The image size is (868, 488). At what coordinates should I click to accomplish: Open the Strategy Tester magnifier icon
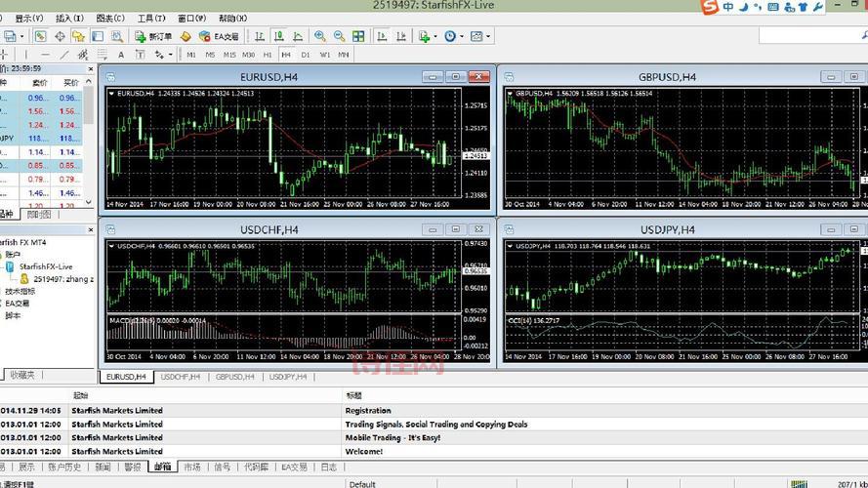(117, 36)
